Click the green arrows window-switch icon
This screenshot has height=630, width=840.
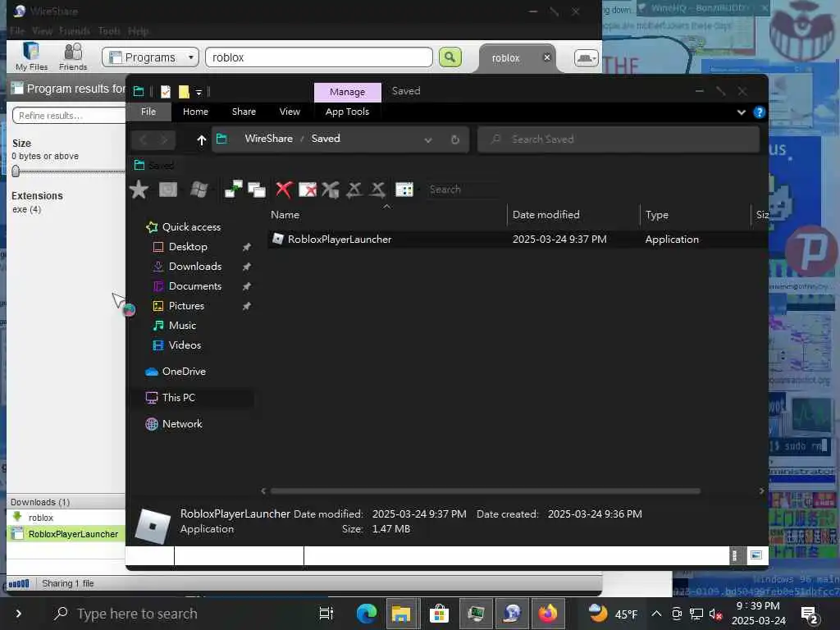pyautogui.click(x=233, y=189)
